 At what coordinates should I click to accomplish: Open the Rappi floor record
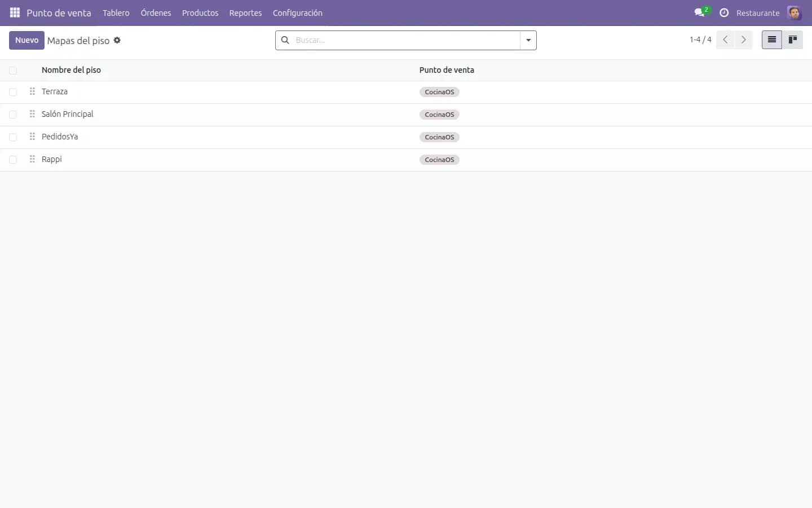(52, 159)
